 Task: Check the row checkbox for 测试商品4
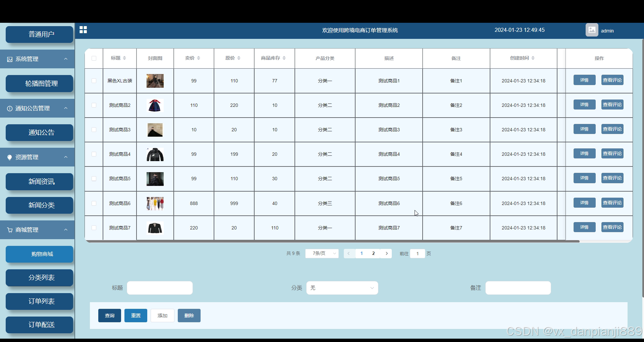(x=94, y=154)
